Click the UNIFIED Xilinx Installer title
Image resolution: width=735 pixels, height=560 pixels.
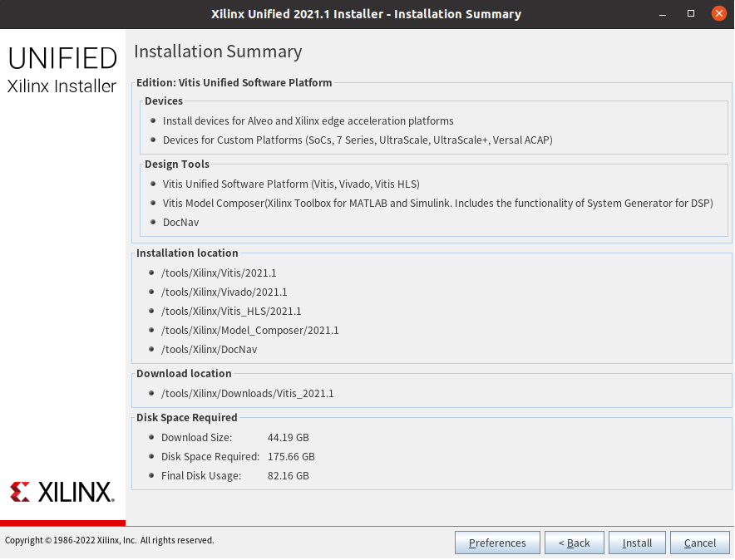click(x=62, y=70)
